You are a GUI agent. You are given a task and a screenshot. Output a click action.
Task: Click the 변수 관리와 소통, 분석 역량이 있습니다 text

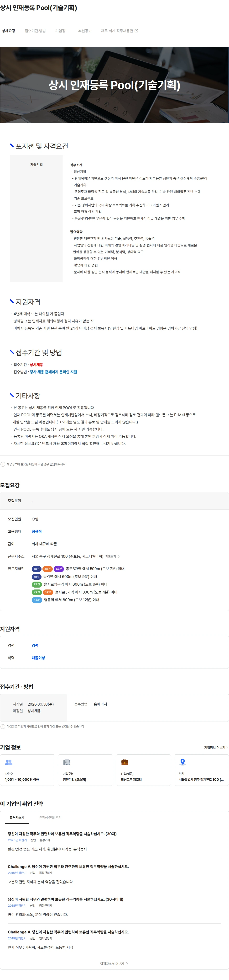tap(38, 915)
